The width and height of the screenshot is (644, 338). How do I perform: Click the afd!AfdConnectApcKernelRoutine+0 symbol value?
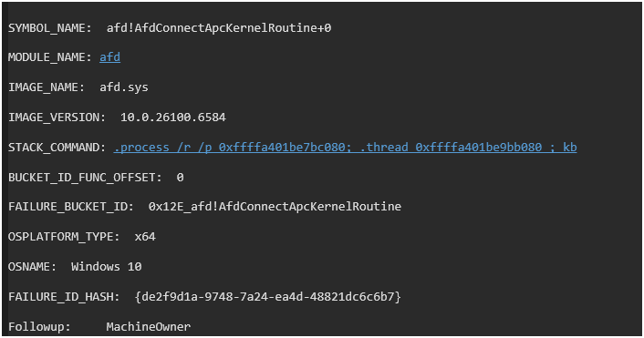tap(219, 28)
